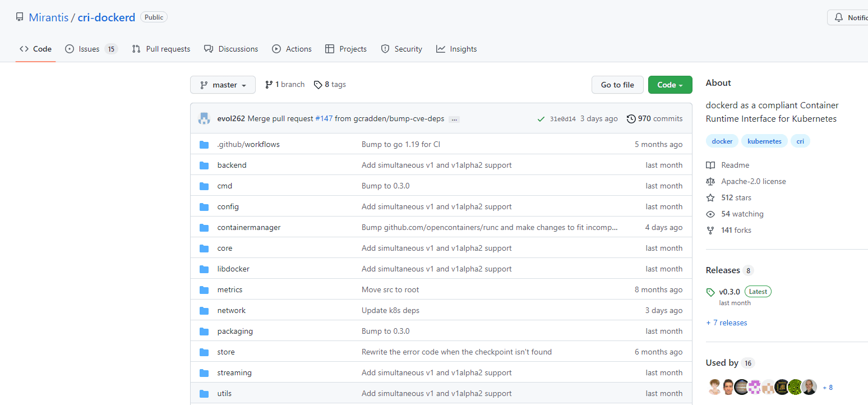Click the green check status icon

tap(541, 119)
